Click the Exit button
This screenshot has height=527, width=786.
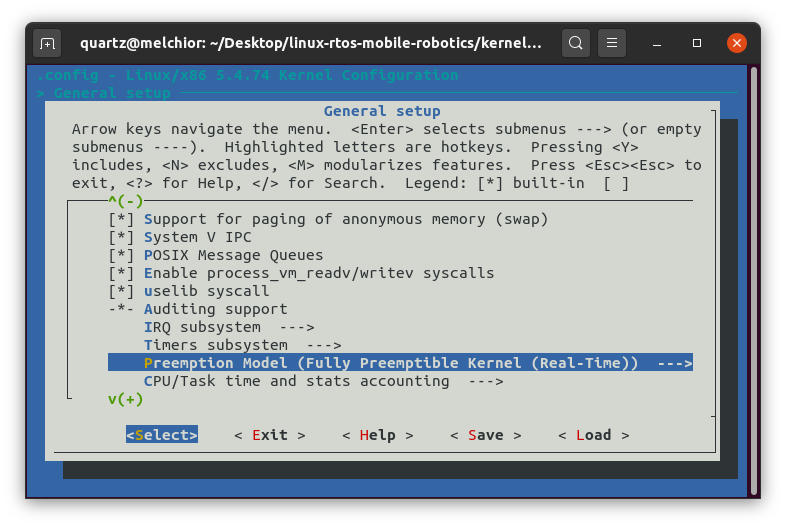click(270, 435)
